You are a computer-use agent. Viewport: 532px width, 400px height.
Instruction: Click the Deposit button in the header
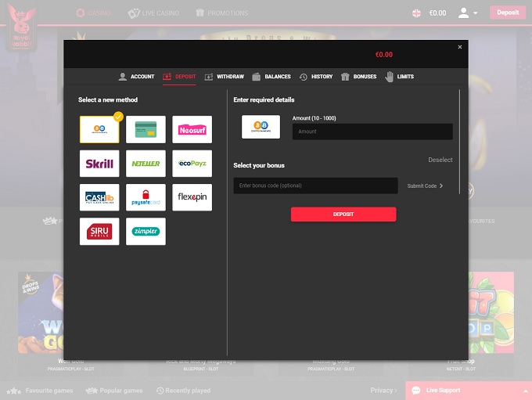[x=508, y=13]
